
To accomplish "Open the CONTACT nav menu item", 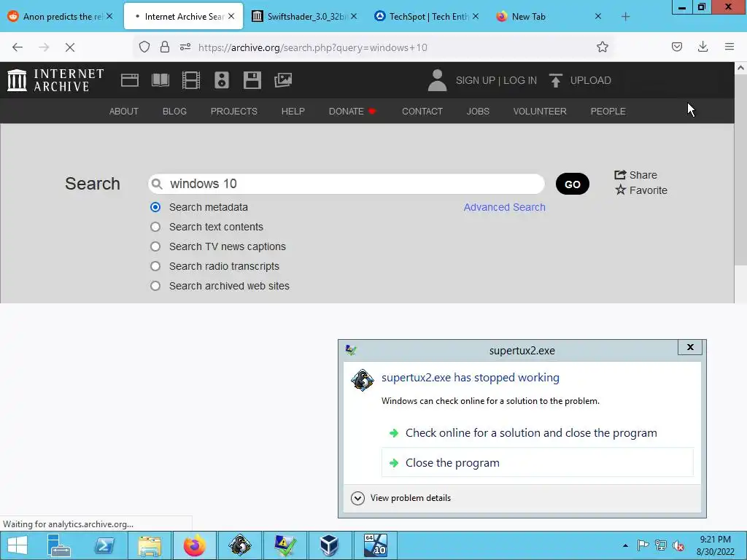I will coord(422,111).
